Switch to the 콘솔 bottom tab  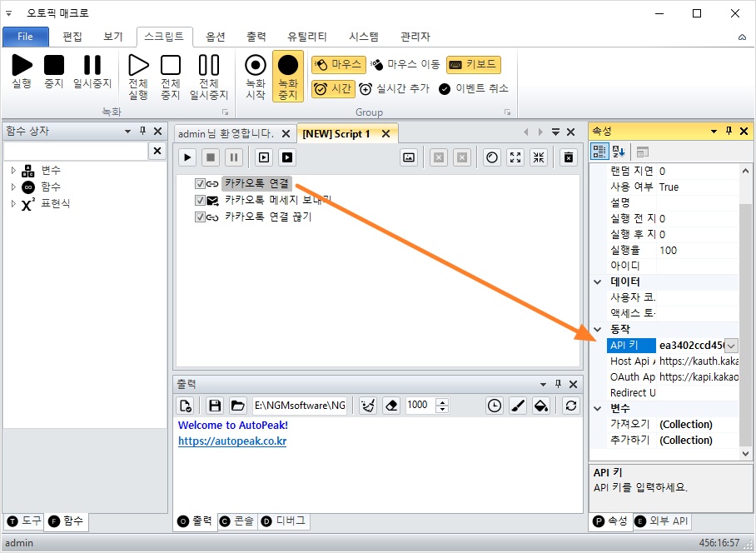click(237, 521)
